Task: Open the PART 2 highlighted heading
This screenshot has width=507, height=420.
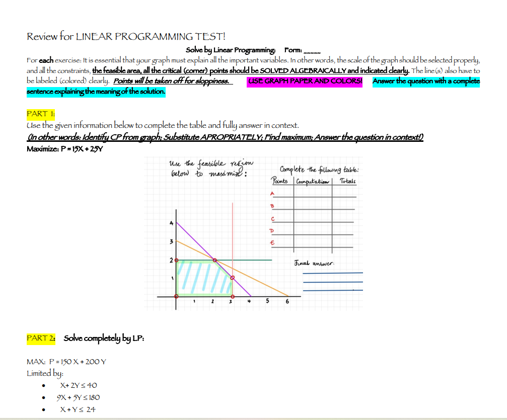Action: [x=41, y=338]
